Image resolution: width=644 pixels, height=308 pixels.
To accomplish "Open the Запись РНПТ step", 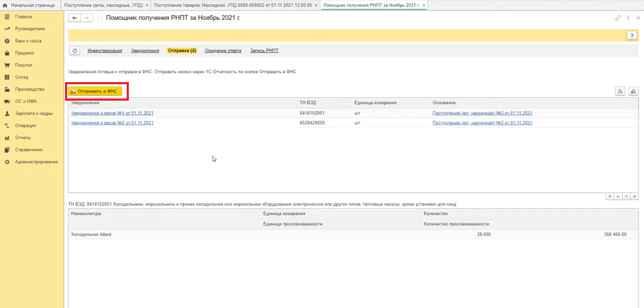I will (264, 51).
